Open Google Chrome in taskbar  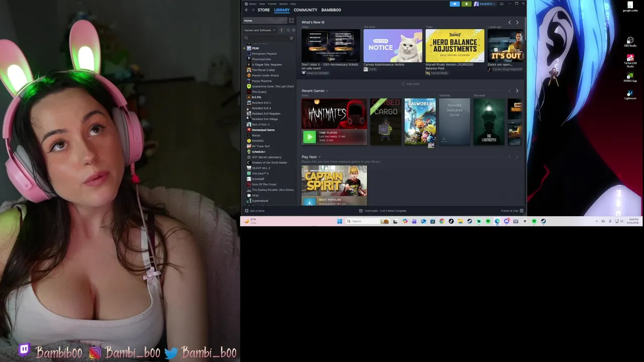point(442,221)
